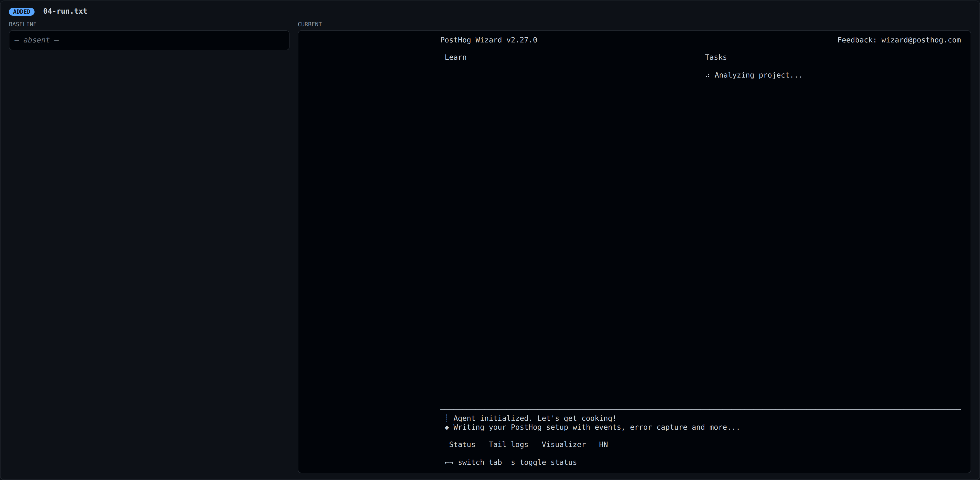This screenshot has width=980, height=480.
Task: Click the absent baseline placeholder box
Action: (x=149, y=40)
